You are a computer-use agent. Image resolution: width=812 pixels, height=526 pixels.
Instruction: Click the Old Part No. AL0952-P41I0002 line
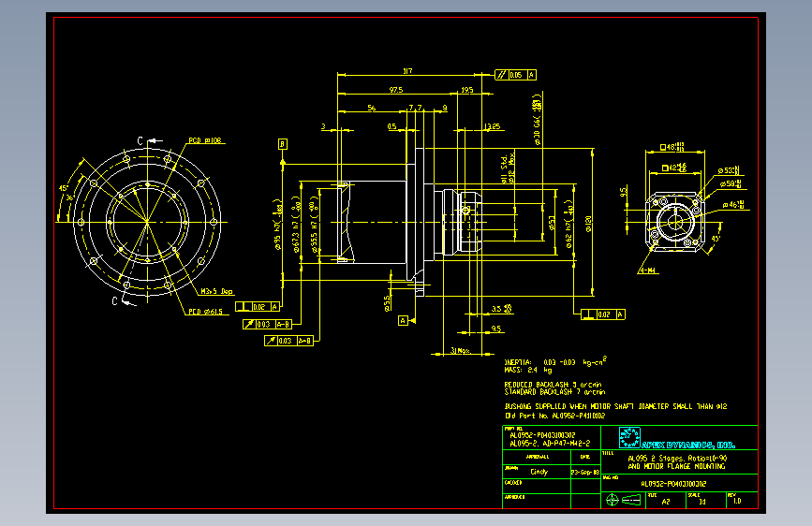coord(554,416)
